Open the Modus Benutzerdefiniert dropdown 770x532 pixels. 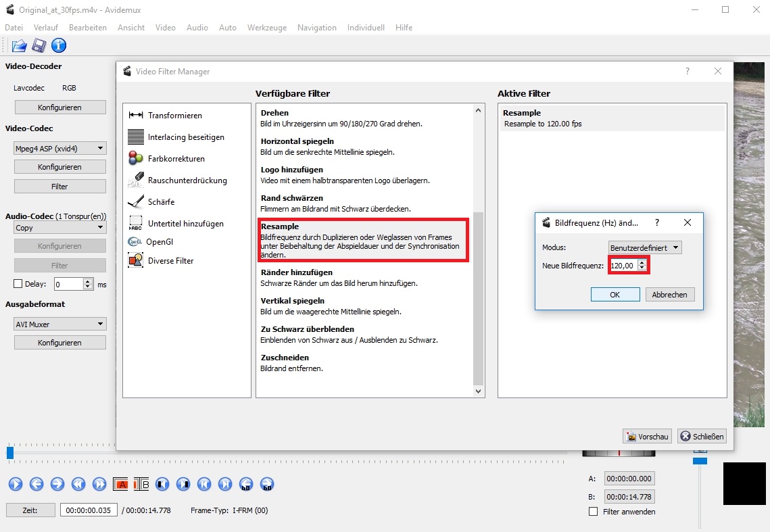pos(645,248)
